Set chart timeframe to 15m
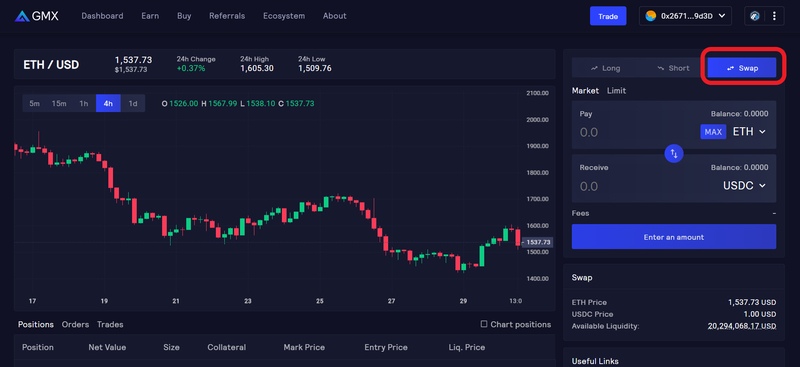Viewport: 800px width, 367px height. point(59,104)
